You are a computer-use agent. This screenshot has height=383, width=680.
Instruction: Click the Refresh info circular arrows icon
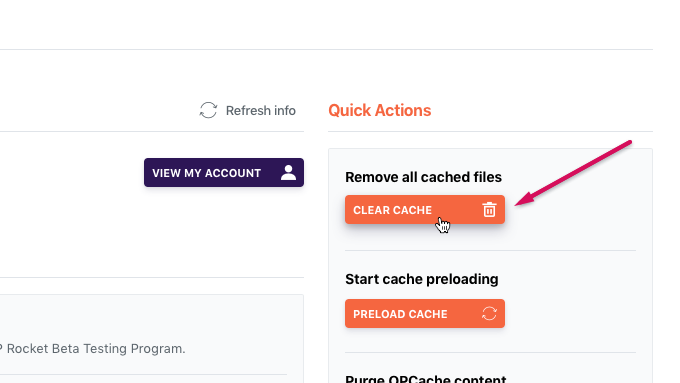pyautogui.click(x=208, y=110)
